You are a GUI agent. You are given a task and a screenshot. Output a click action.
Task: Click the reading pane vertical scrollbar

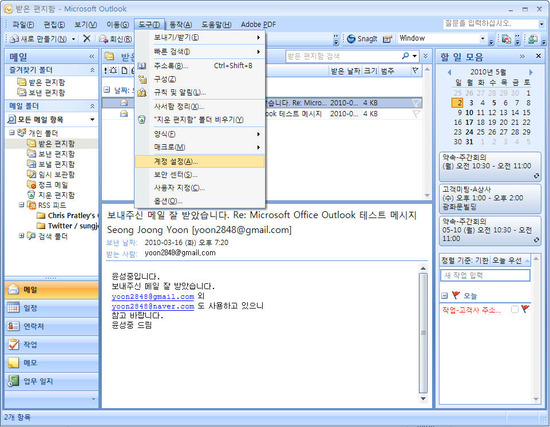pos(423,333)
